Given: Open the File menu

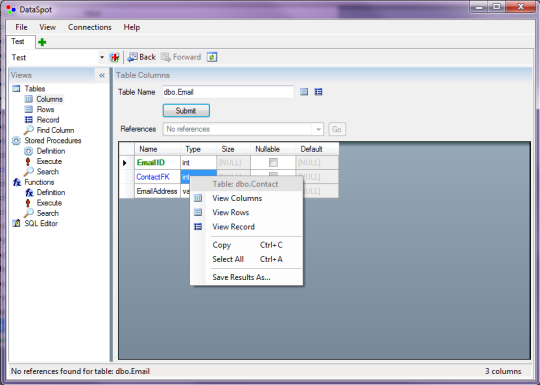Looking at the screenshot, I should (x=21, y=27).
